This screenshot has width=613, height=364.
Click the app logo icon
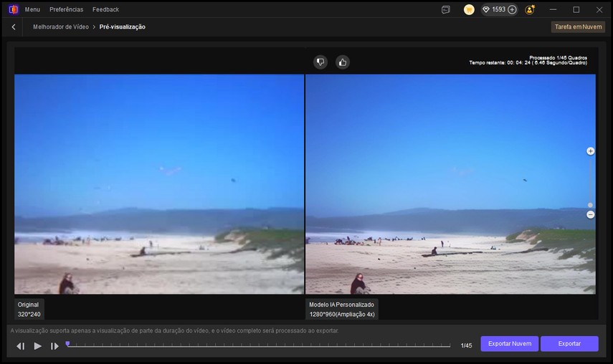point(14,9)
